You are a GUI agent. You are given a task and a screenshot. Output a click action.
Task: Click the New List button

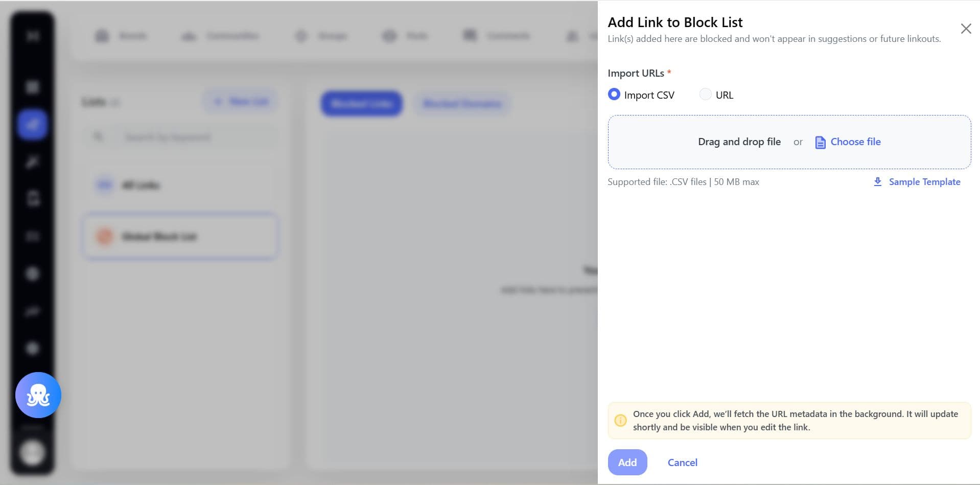tap(240, 102)
